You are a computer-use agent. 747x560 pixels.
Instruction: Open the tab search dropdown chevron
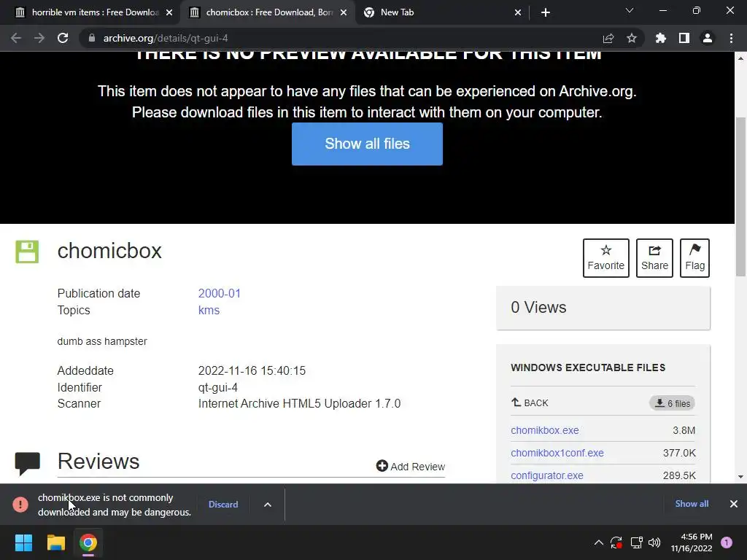(x=630, y=10)
